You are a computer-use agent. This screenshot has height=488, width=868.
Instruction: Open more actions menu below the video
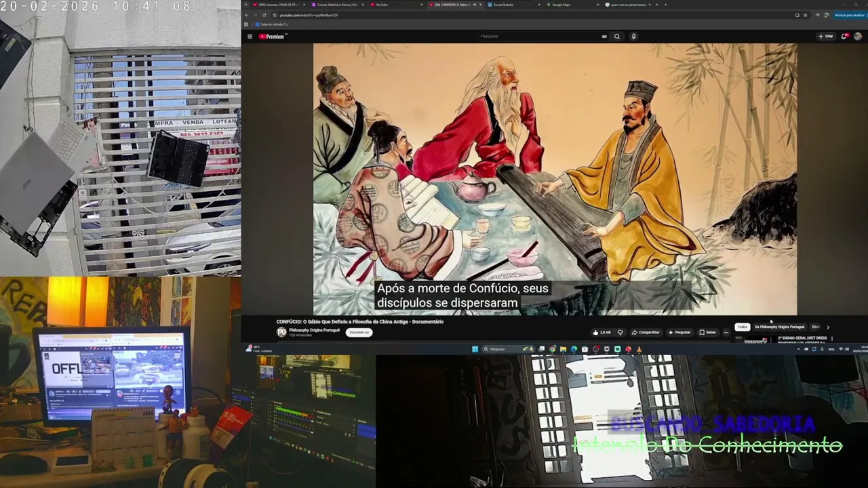coord(726,332)
